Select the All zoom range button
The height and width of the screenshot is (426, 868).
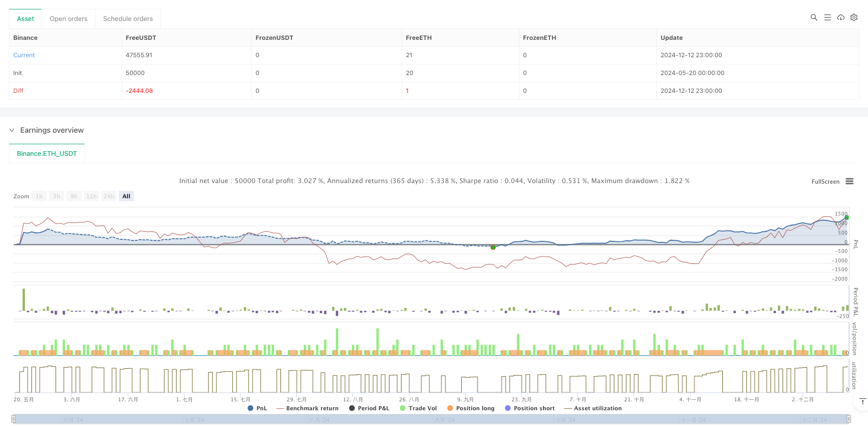click(126, 196)
